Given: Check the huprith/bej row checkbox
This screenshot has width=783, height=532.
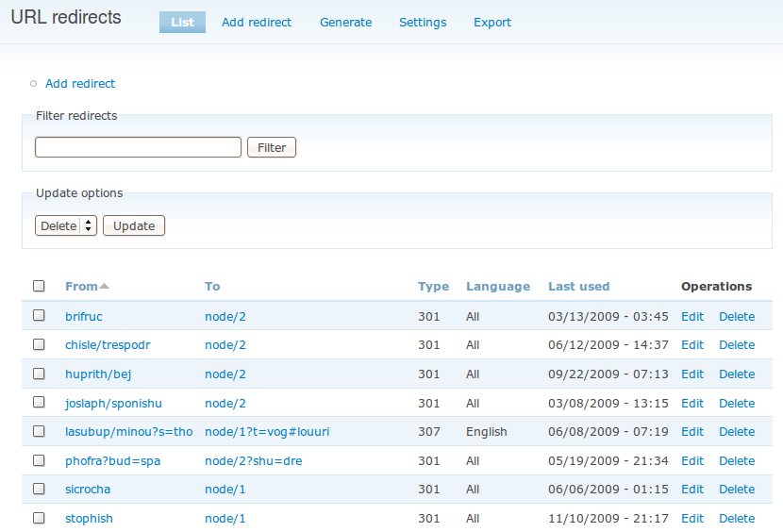Looking at the screenshot, I should pos(39,374).
